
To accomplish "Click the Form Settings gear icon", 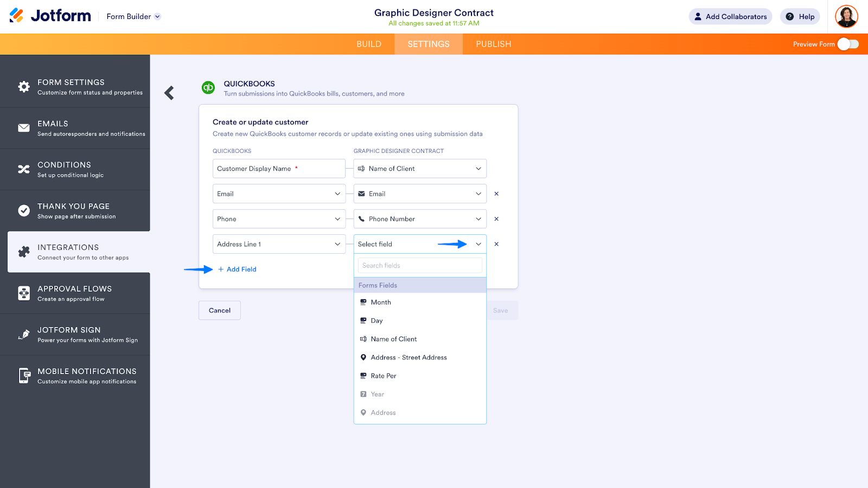I will pyautogui.click(x=24, y=87).
